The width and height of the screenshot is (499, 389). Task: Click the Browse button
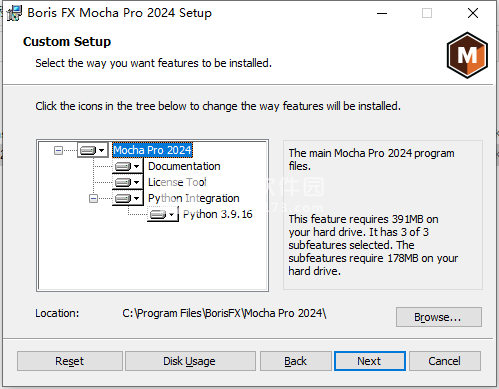coord(439,317)
